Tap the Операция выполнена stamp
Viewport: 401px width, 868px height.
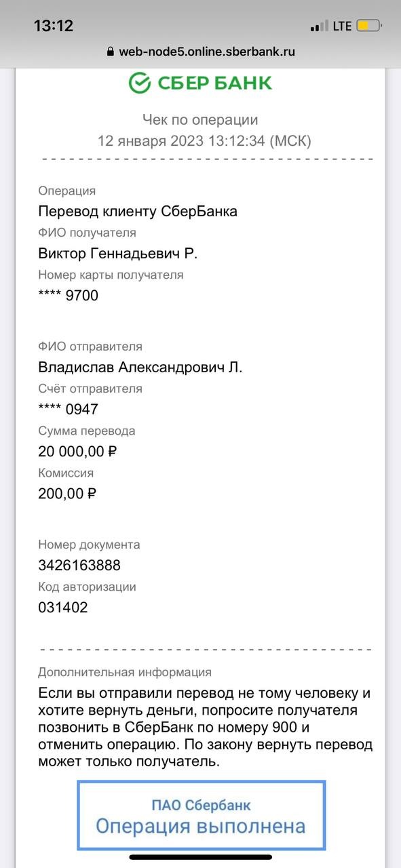pos(201,815)
